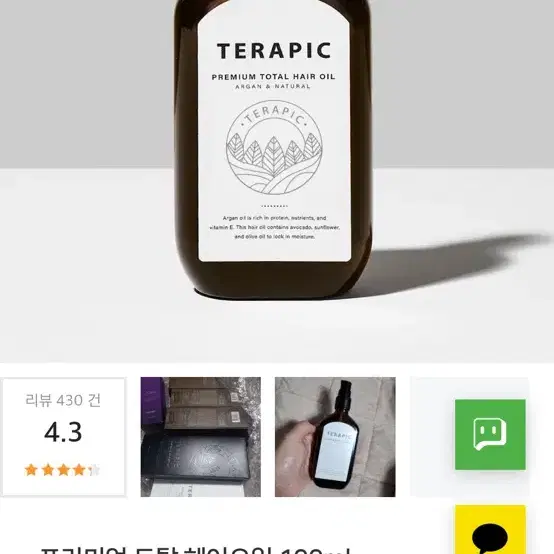Viewport: 554px width, 554px height.
Task: Open the review summary card
Action: (63, 437)
